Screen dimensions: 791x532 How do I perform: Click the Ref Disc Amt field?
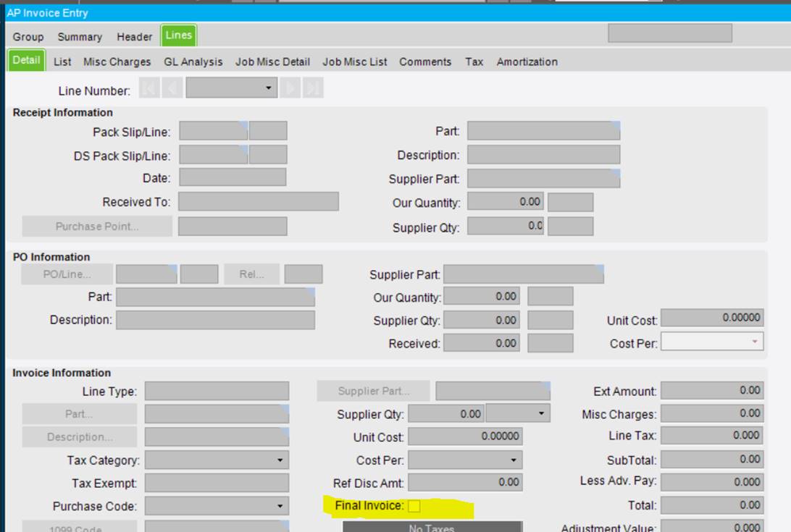tap(465, 483)
